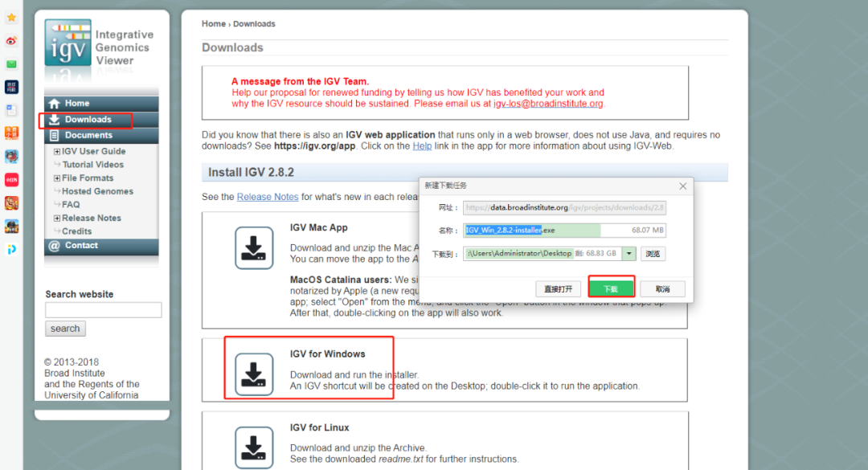Click the browse (浏览) button

point(653,254)
